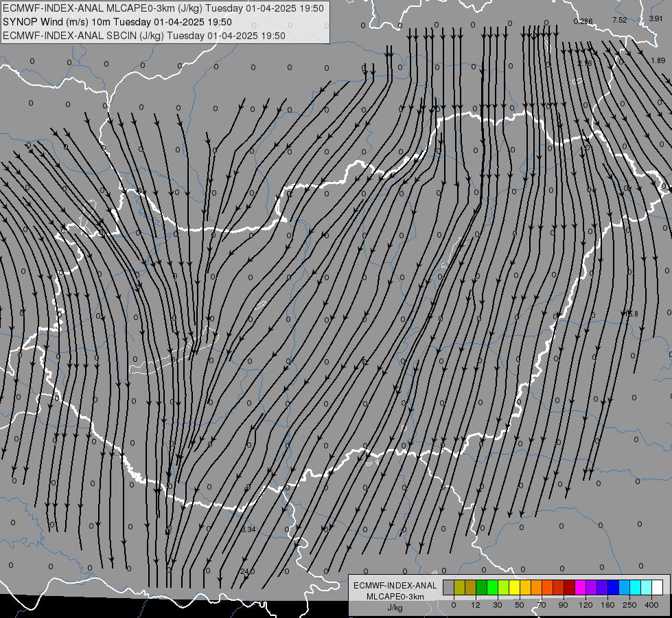Click the pale cyan swatch left of 400
The image size is (672, 618).
click(647, 587)
